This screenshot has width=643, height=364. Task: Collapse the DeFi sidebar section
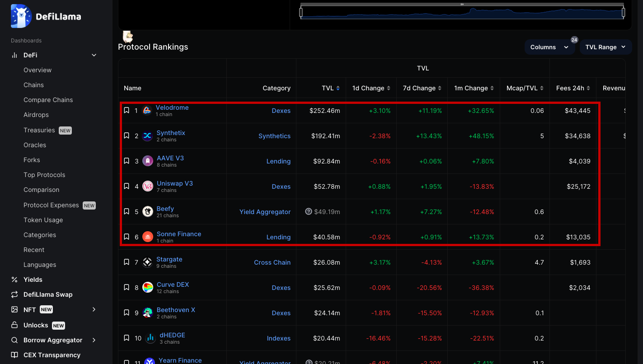click(94, 55)
